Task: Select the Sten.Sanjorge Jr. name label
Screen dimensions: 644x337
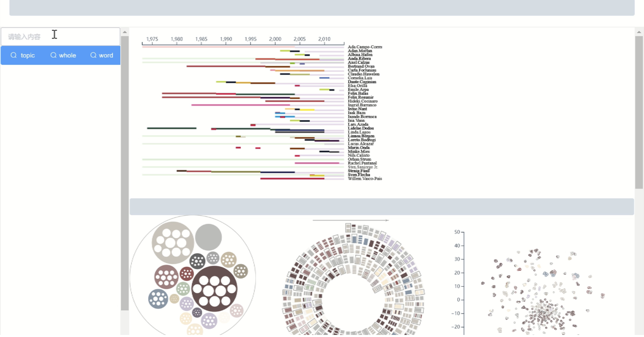Action: [x=363, y=167]
